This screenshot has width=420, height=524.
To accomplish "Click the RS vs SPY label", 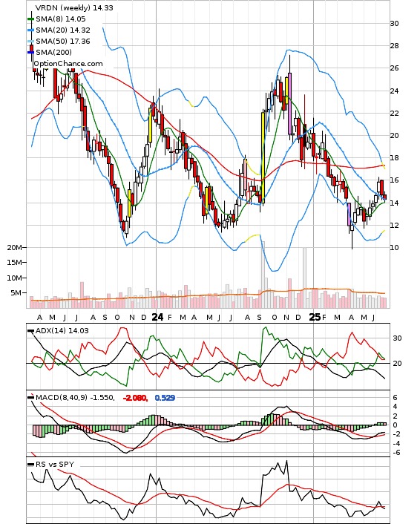I will 55,464.
